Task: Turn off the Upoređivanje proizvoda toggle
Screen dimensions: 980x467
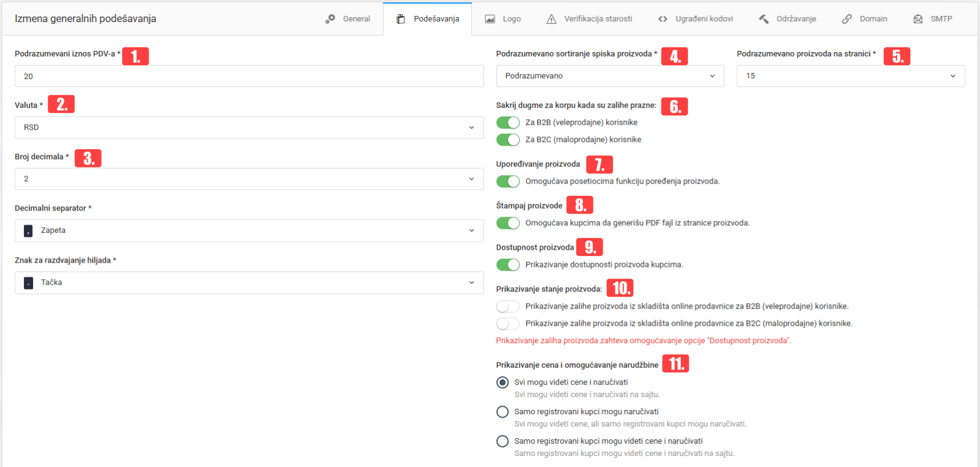Action: [x=507, y=182]
